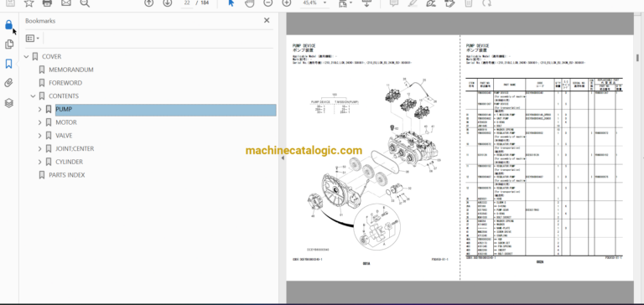Select the Hand pan tool
The image size is (644, 305).
249,3
